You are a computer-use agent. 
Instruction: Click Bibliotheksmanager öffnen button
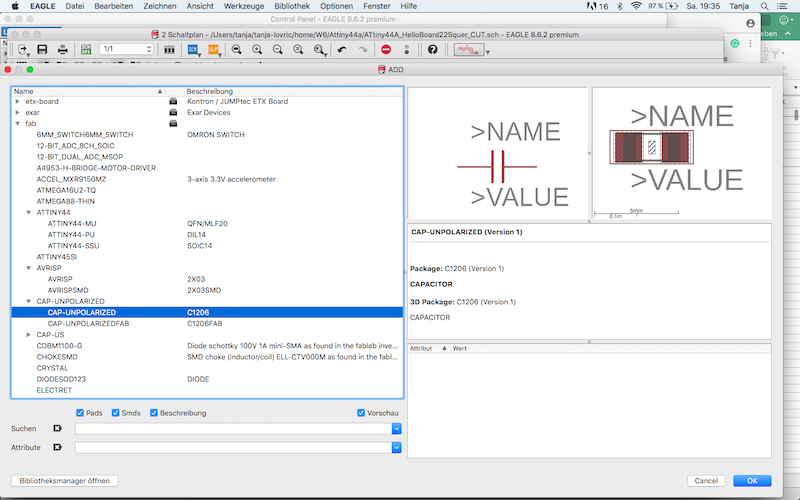[x=65, y=481]
